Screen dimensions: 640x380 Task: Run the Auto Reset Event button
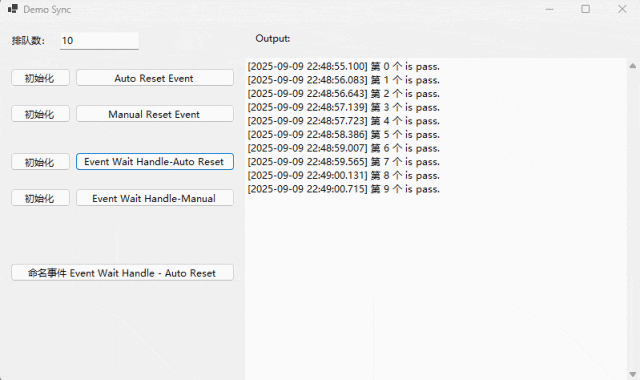(155, 78)
